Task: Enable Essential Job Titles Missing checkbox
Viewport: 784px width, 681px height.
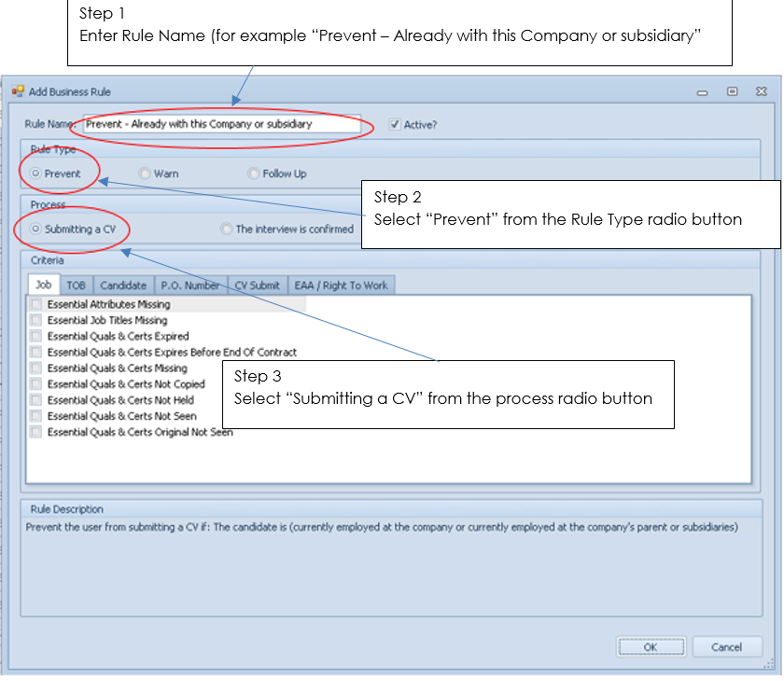Action: 36,320
